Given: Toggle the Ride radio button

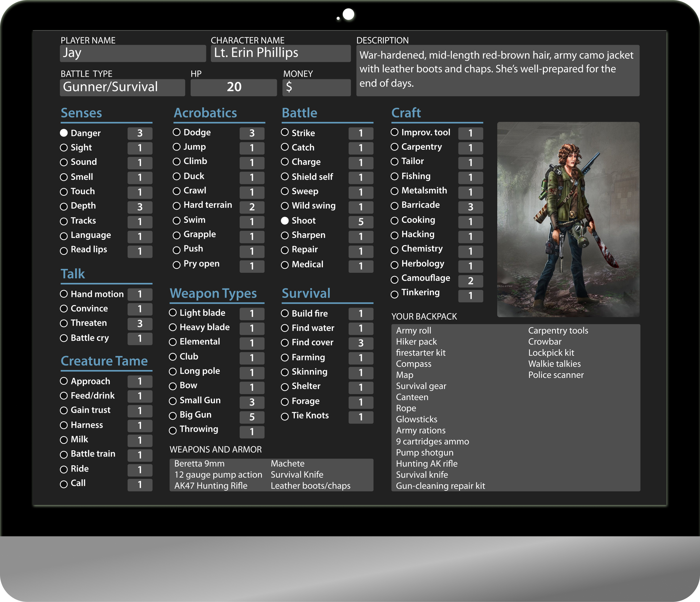Looking at the screenshot, I should [64, 469].
